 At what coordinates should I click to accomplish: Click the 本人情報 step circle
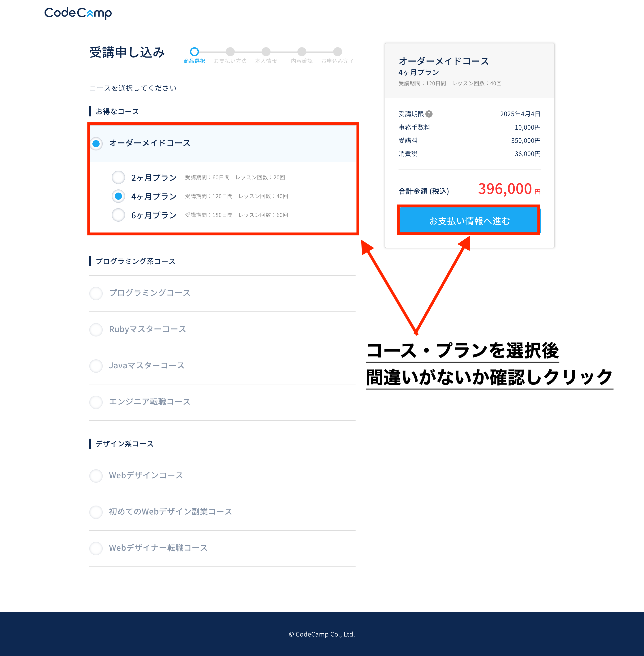click(x=266, y=52)
